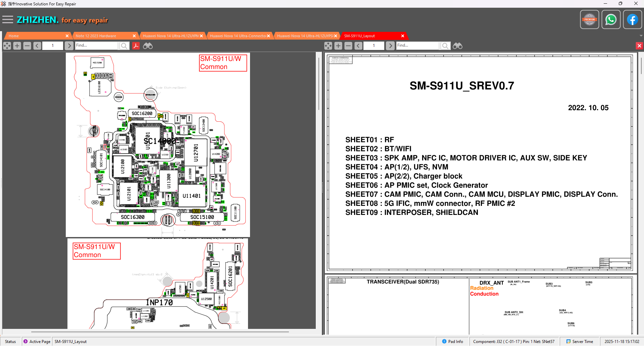Click the U11401 chip on layout
The width and height of the screenshot is (644, 346).
point(192,195)
